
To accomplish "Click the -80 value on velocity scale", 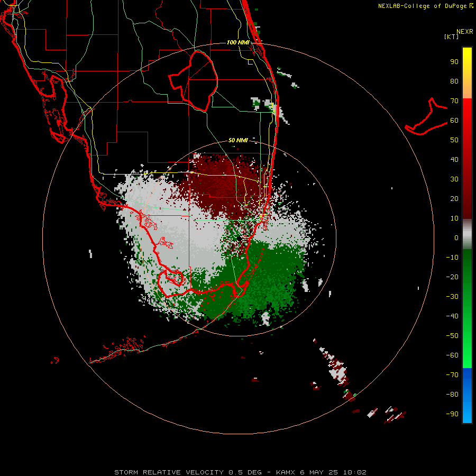I will [452, 395].
